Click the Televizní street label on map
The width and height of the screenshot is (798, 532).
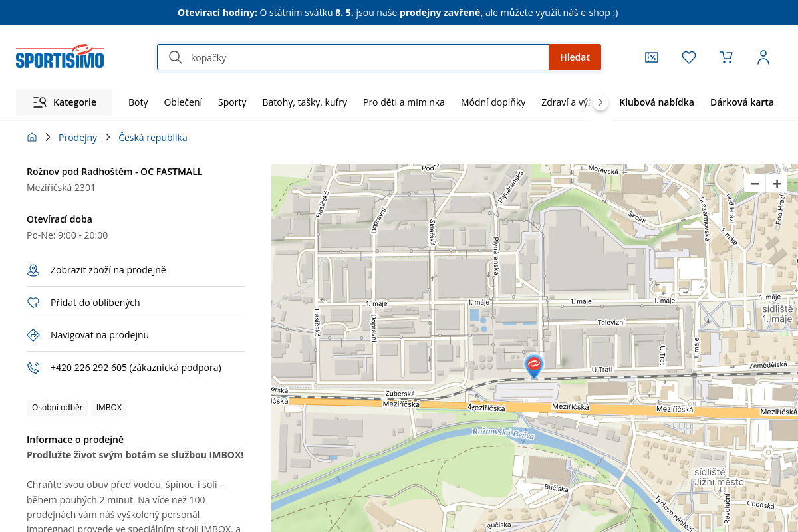[x=611, y=322]
